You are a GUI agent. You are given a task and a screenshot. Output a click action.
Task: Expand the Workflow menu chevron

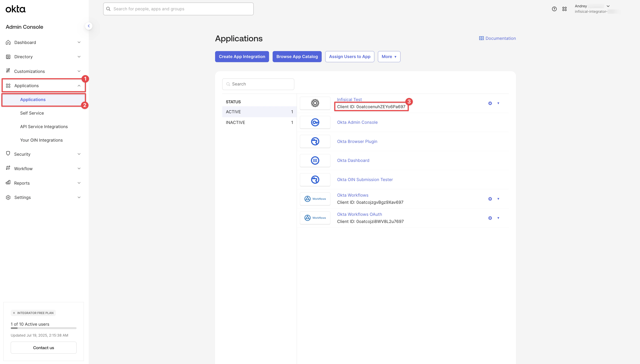click(x=79, y=168)
